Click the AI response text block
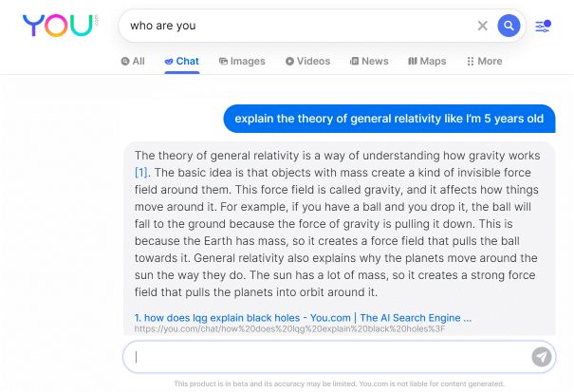 point(339,223)
